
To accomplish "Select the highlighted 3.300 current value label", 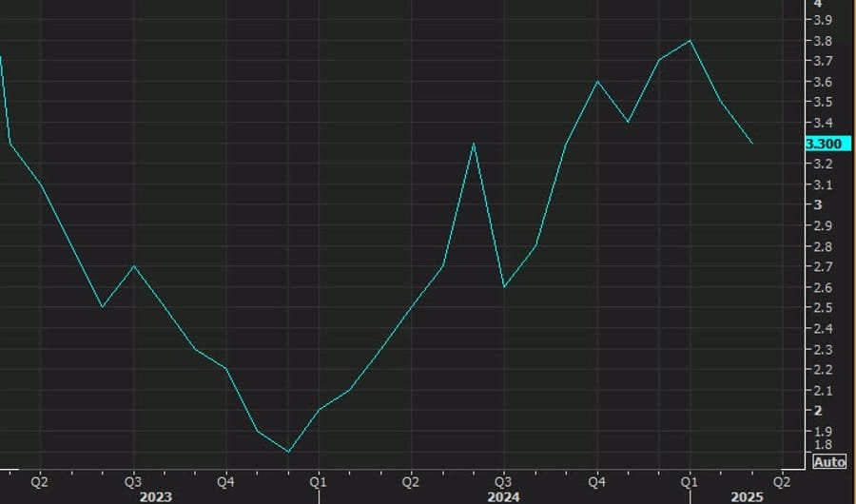I will (823, 144).
